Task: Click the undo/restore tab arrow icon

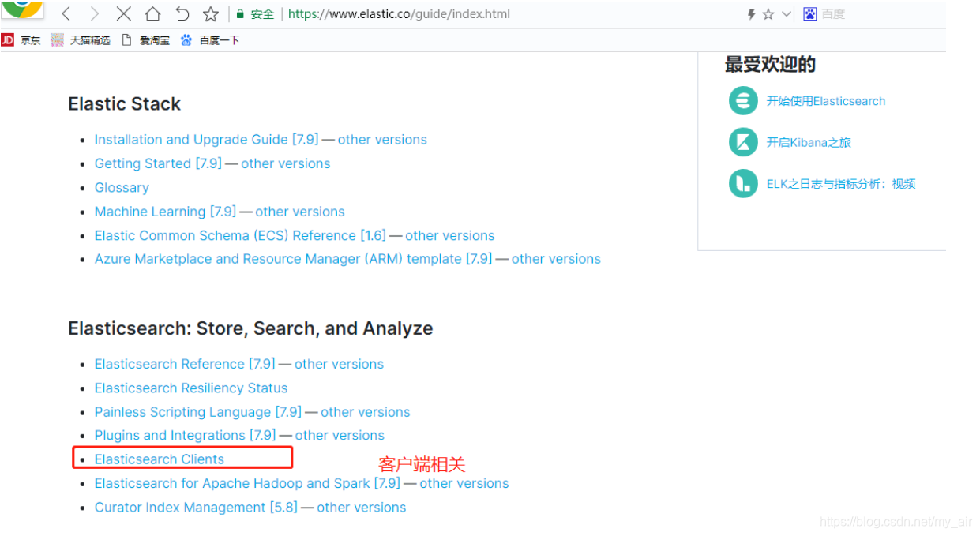Action: click(x=182, y=13)
